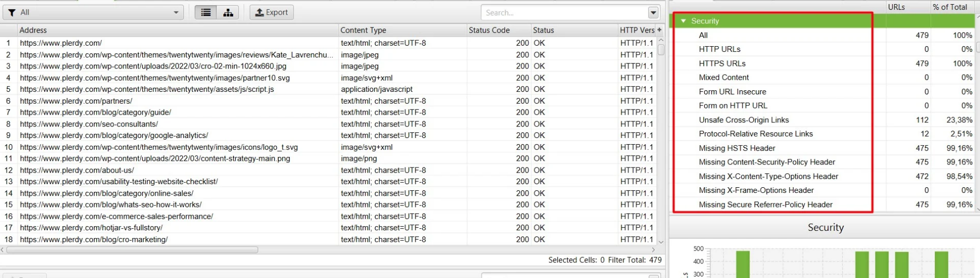Screen dimensions: 980x278
Task: Select Protocol-Relative Resource Links filter
Action: coord(755,134)
